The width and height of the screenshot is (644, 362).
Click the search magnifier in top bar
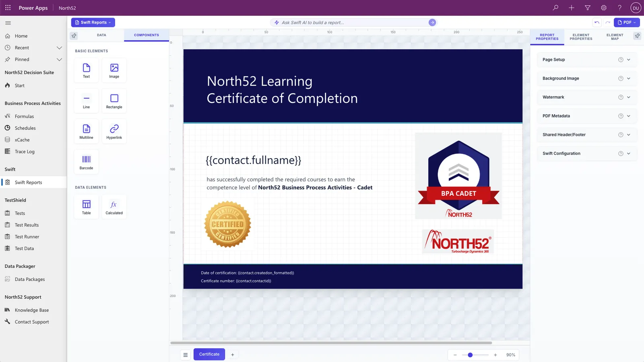(x=555, y=8)
